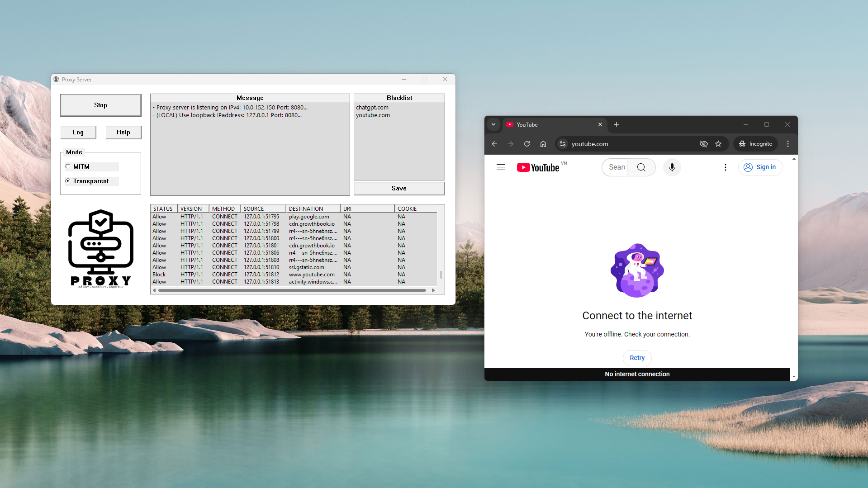Screen dimensions: 868x488
Task: Click the third-party cookies eye icon
Action: coord(703,144)
